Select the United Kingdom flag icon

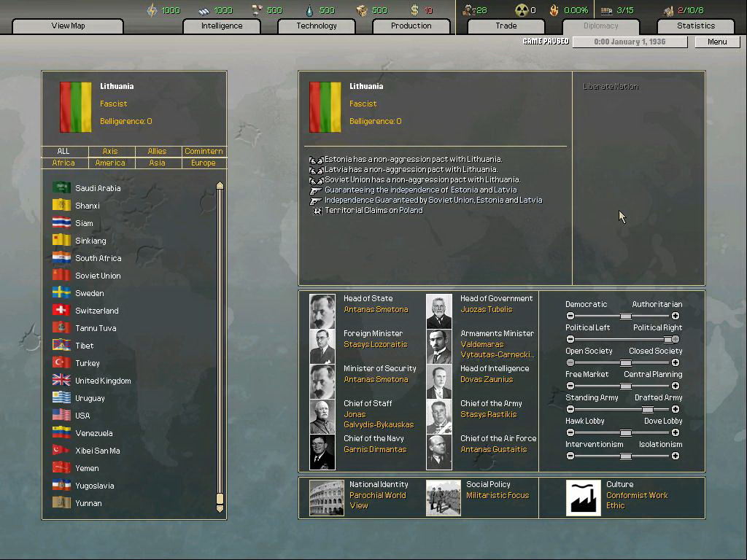[x=61, y=381]
